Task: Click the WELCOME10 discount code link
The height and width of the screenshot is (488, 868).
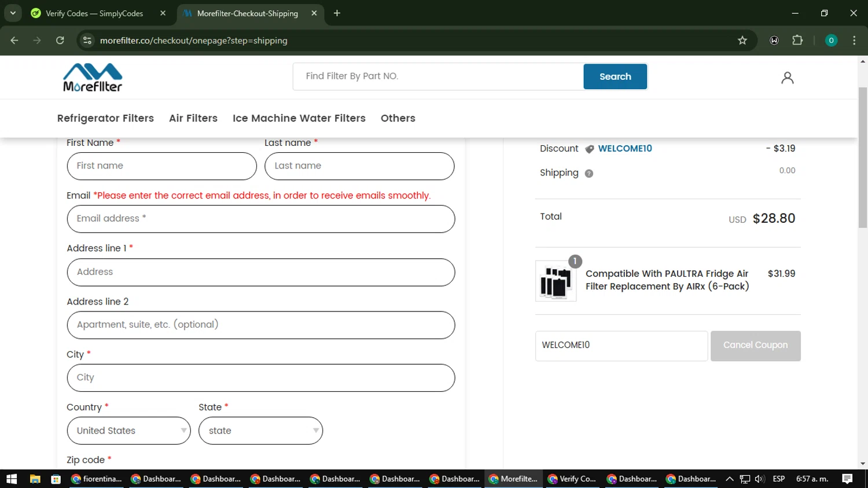Action: (625, 149)
